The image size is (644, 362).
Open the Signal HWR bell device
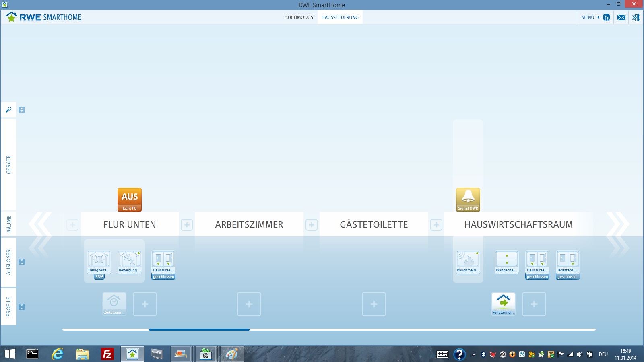(468, 200)
